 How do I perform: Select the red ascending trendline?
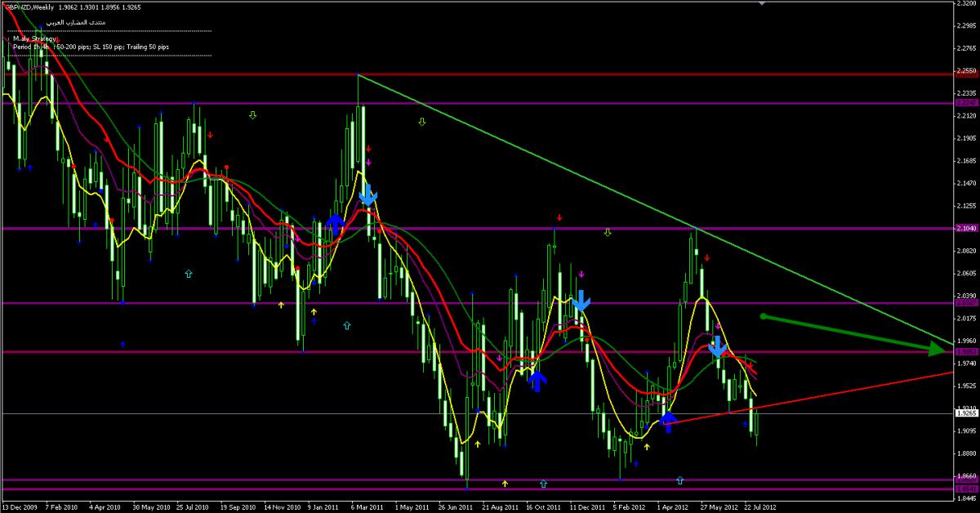808,397
